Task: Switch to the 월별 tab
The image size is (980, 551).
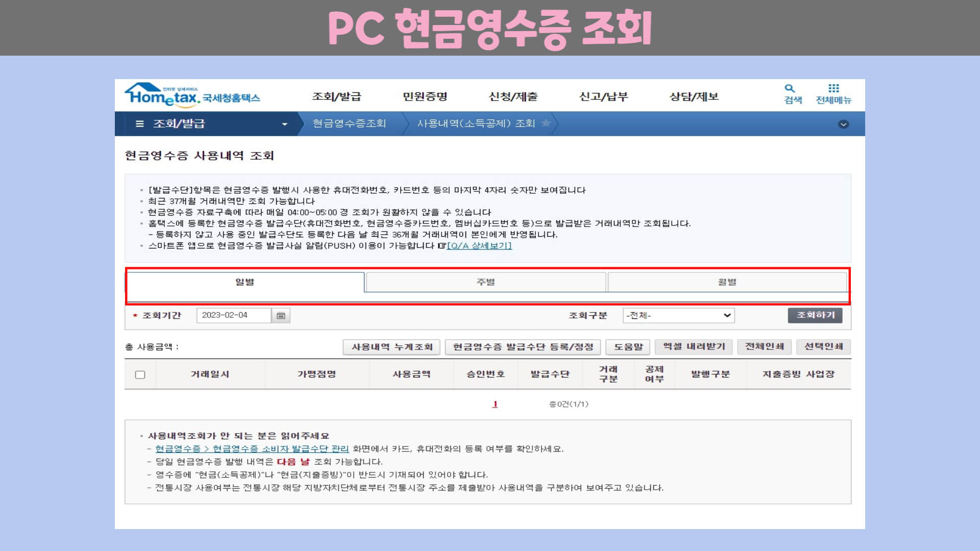Action: pos(727,282)
